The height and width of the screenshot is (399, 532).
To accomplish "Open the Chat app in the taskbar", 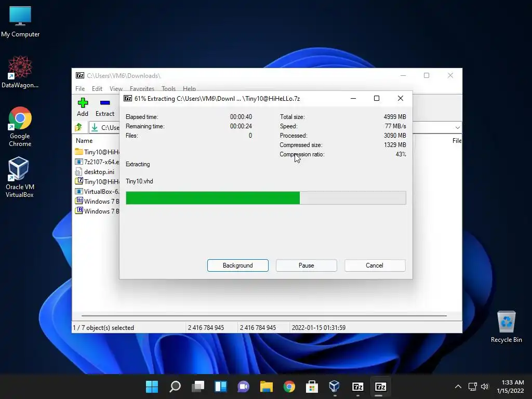I will [x=243, y=387].
